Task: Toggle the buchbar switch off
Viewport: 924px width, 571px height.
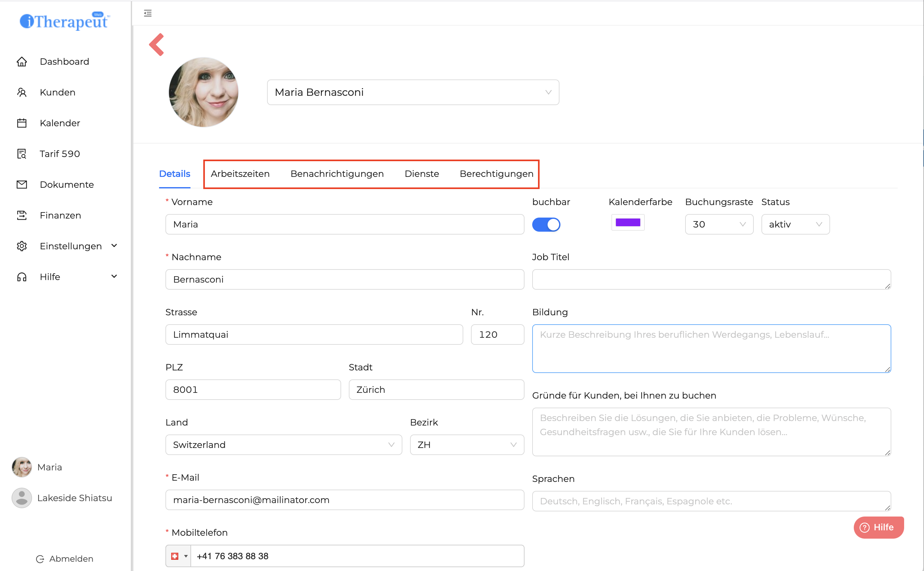Action: tap(546, 225)
